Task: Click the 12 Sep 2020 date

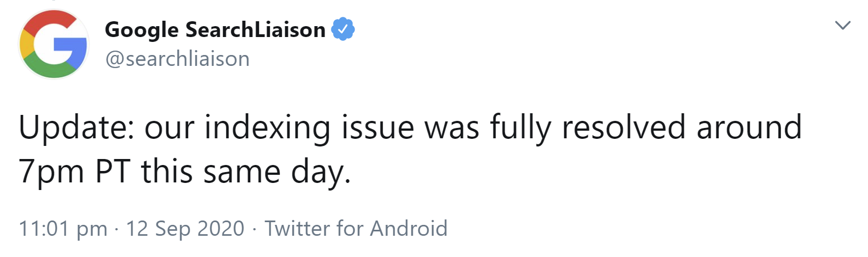Action: (x=185, y=229)
